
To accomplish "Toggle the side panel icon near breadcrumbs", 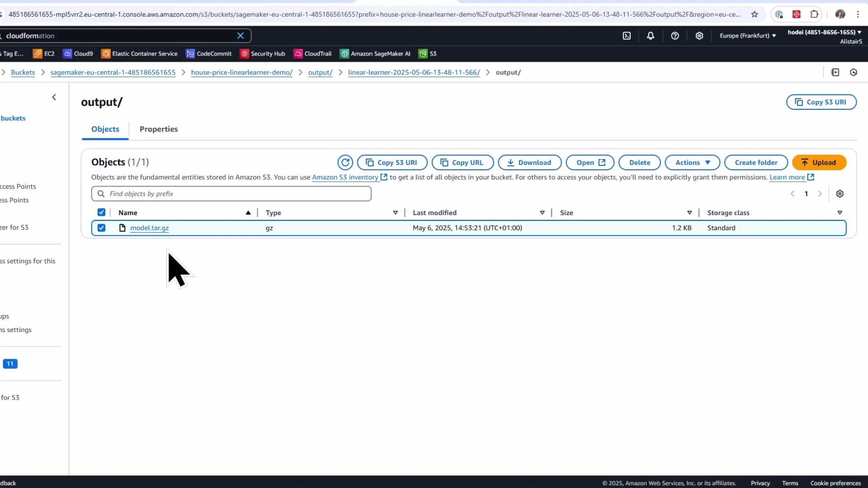I will 835,72.
